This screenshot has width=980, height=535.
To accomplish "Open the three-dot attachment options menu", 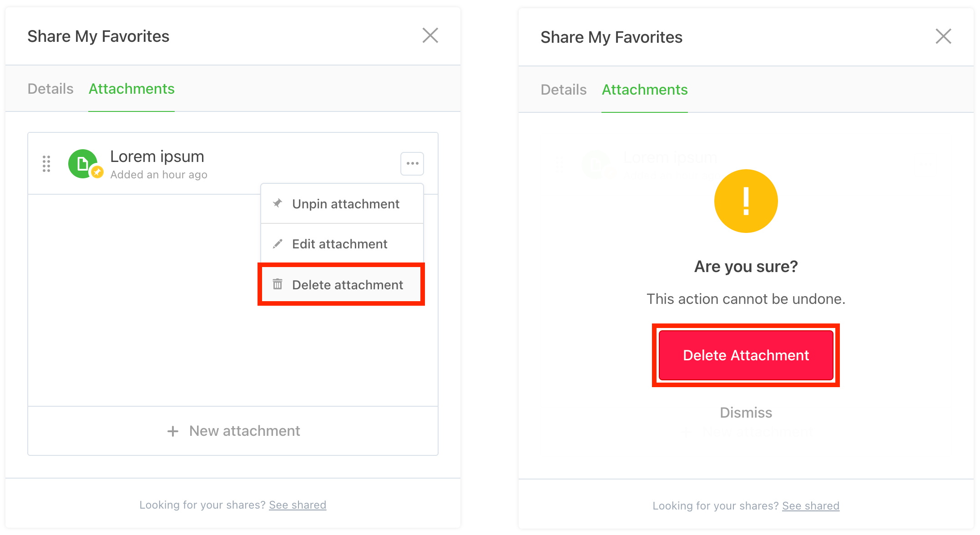I will pos(412,164).
